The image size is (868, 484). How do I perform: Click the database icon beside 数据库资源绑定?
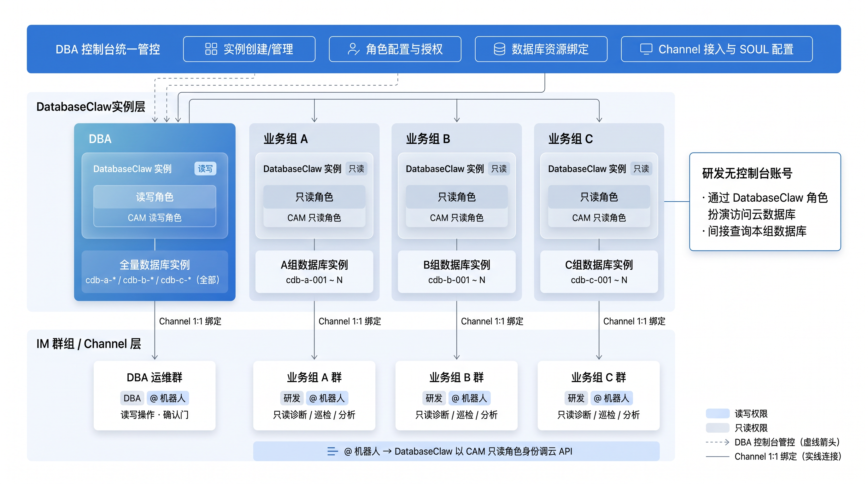click(499, 49)
